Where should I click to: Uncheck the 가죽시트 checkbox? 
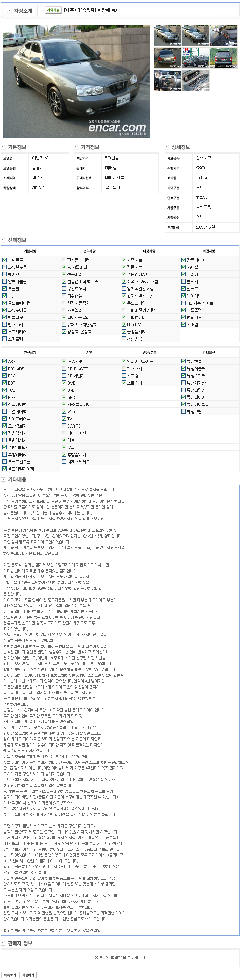[124, 260]
